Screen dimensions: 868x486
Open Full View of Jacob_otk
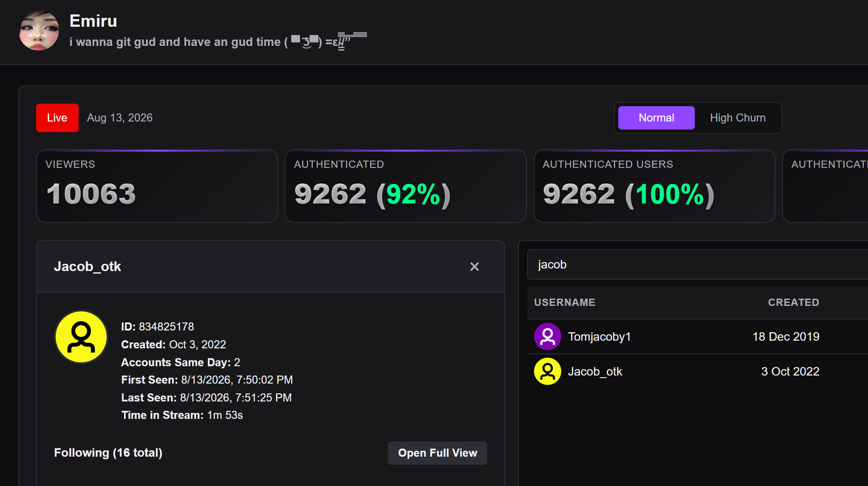coord(438,453)
